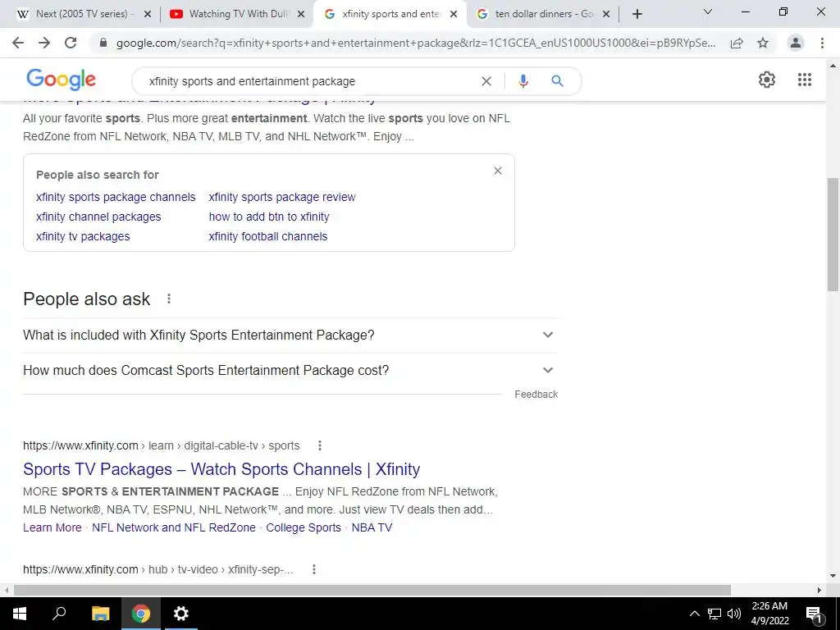The image size is (840, 630).
Task: Click into the Google search input
Action: point(311,81)
